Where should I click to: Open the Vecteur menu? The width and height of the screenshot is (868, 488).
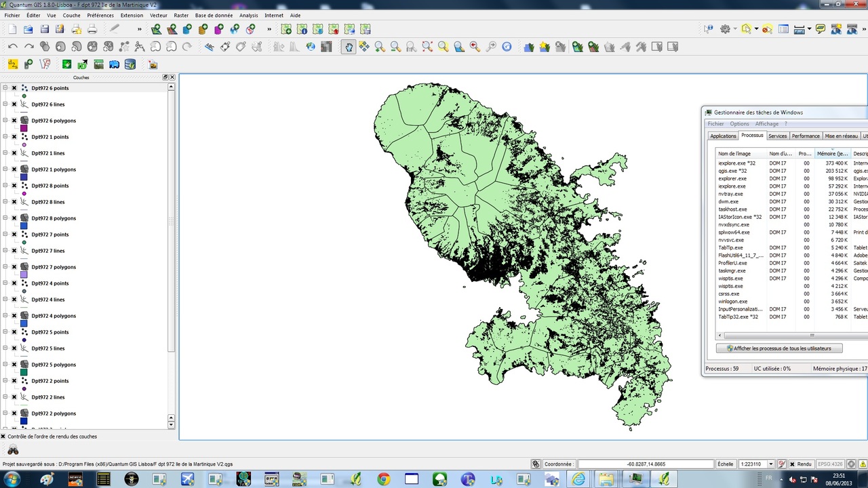158,15
